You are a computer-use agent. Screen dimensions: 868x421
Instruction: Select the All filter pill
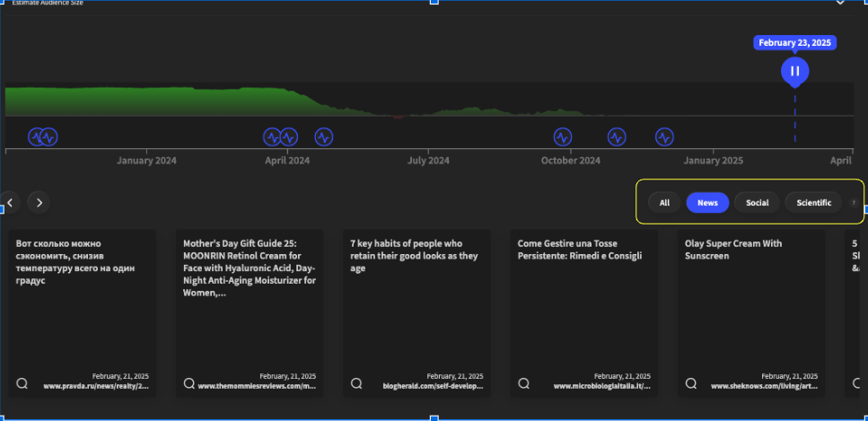tap(664, 203)
